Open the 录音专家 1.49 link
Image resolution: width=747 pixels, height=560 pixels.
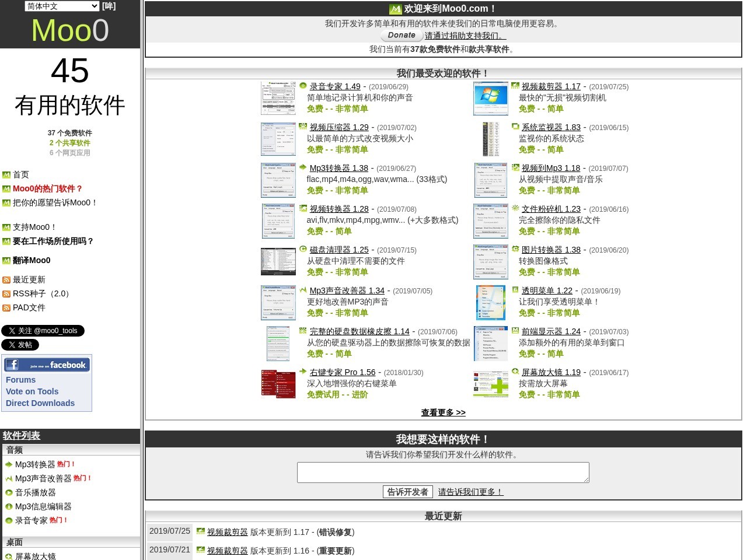click(x=335, y=86)
